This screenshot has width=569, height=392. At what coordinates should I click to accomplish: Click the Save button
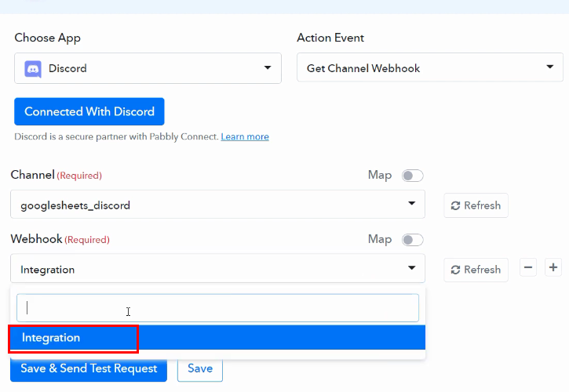(x=200, y=369)
